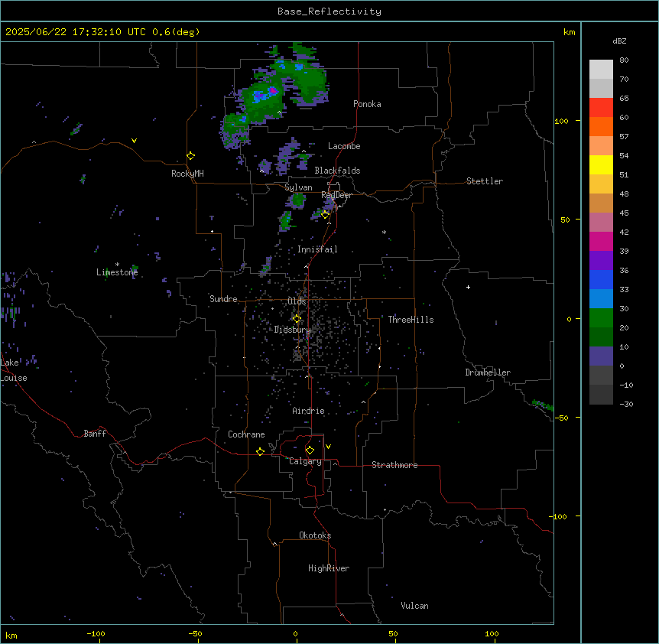Click the Olds label

pyautogui.click(x=297, y=301)
